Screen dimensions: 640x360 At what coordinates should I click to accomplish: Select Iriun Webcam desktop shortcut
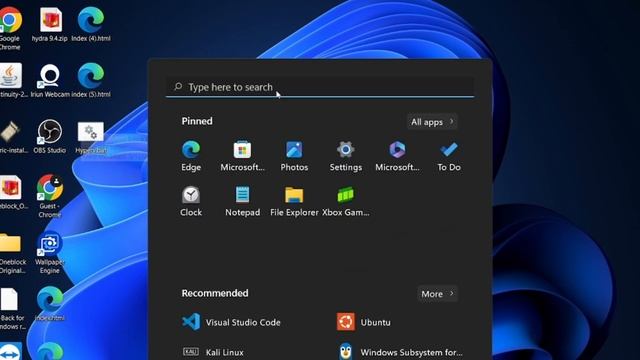pyautogui.click(x=50, y=80)
